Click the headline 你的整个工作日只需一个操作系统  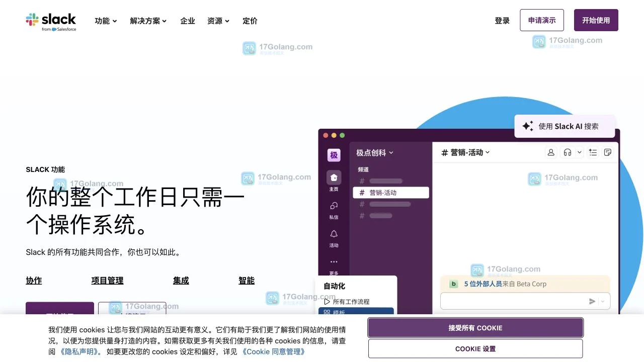[135, 210]
